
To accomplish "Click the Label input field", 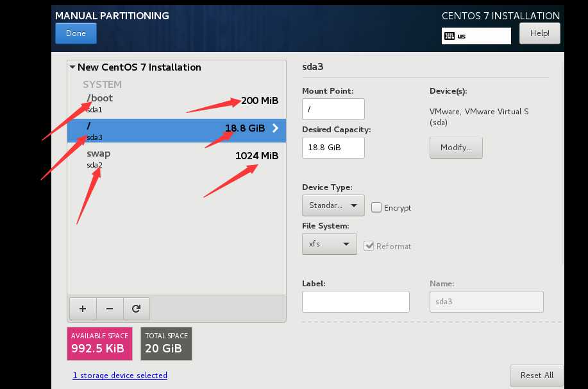I will point(355,302).
